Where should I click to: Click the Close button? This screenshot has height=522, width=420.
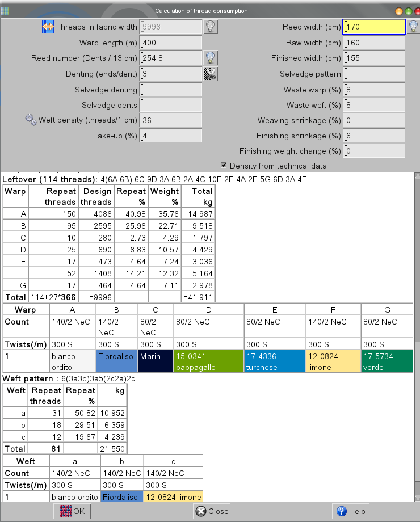(212, 511)
